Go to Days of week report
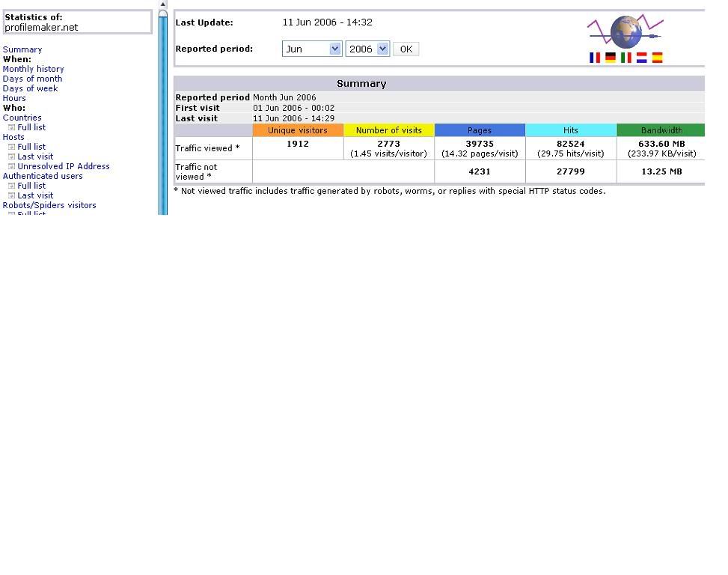 coord(30,88)
